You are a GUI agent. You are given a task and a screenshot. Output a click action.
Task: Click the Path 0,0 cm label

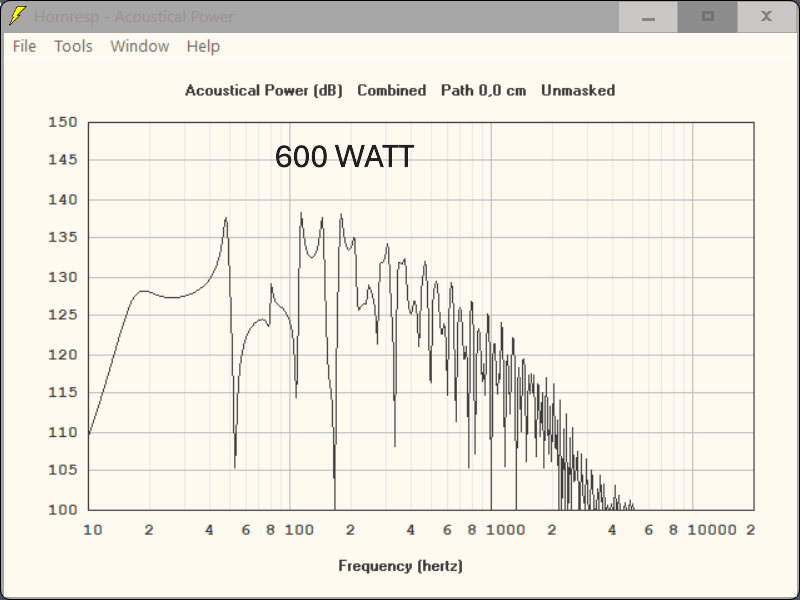point(485,90)
